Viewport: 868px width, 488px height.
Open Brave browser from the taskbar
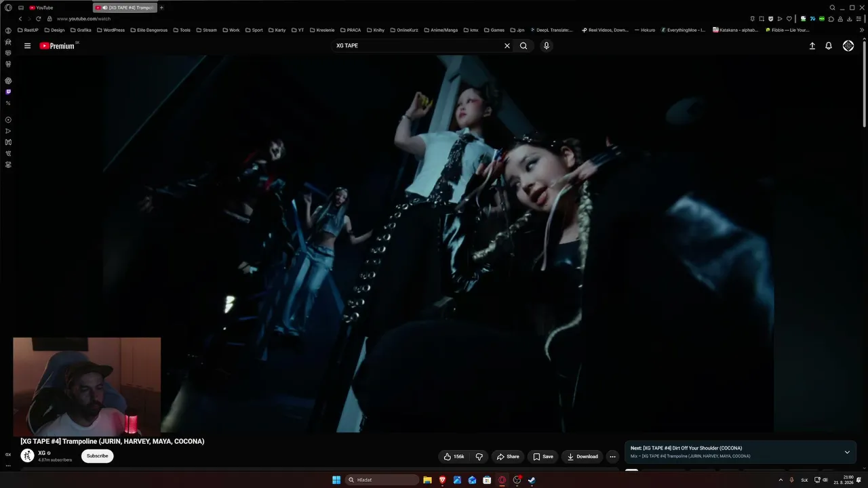pyautogui.click(x=442, y=480)
